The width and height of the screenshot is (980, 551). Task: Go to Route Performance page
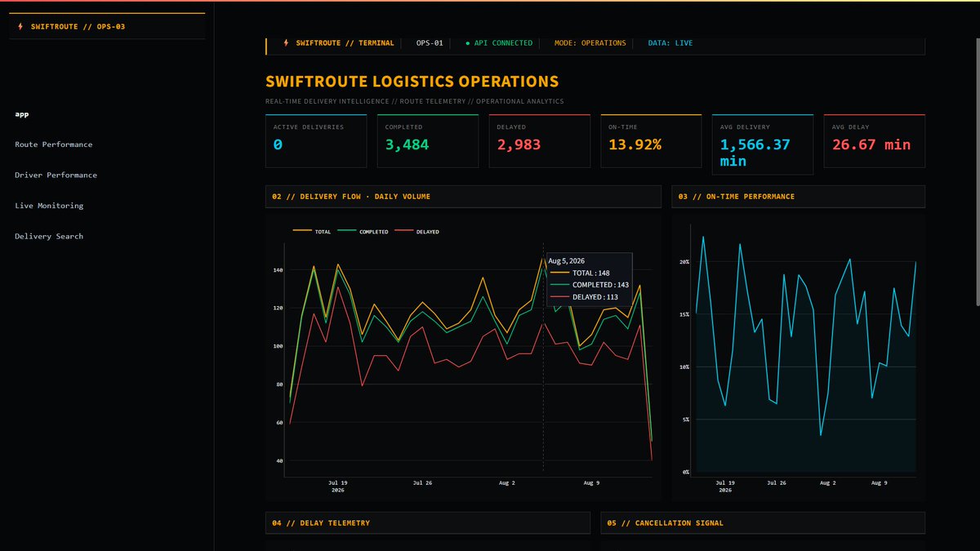click(54, 144)
